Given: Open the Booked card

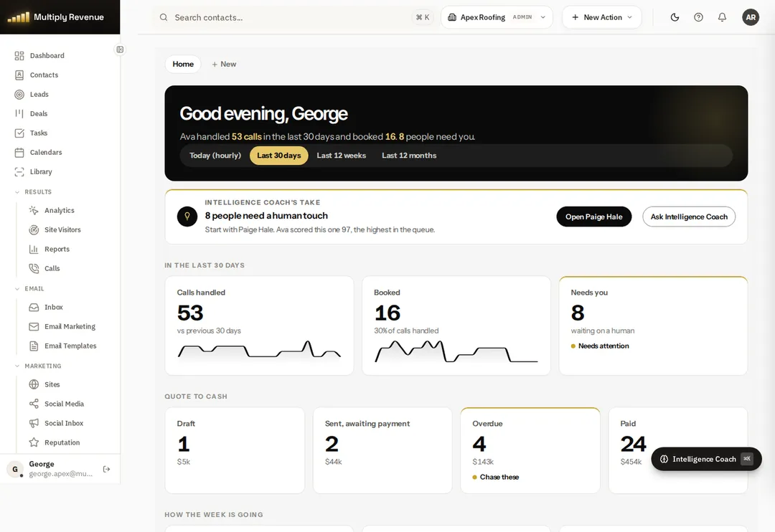Looking at the screenshot, I should click(x=456, y=326).
